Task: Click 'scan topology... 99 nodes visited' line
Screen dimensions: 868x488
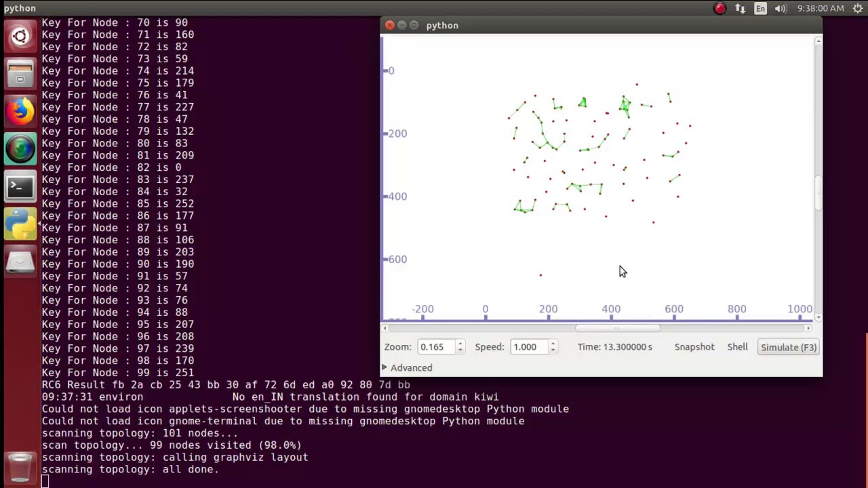Action: click(172, 445)
